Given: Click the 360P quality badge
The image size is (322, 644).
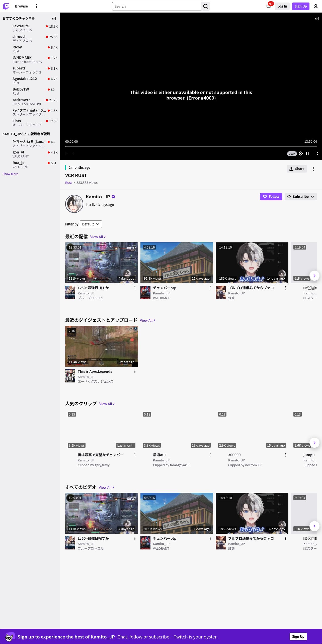Looking at the screenshot, I should (292, 154).
